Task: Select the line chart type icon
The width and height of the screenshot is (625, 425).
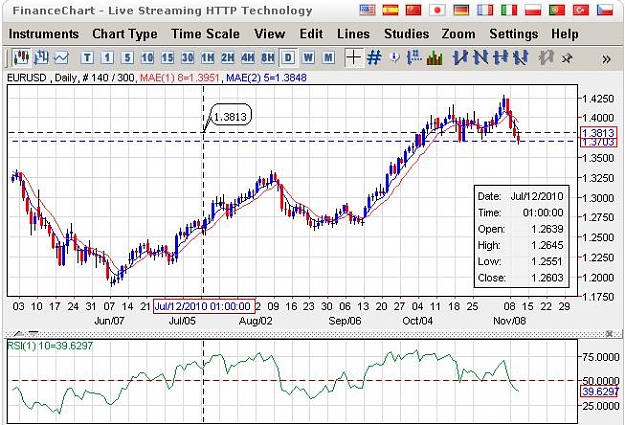Action: point(61,58)
